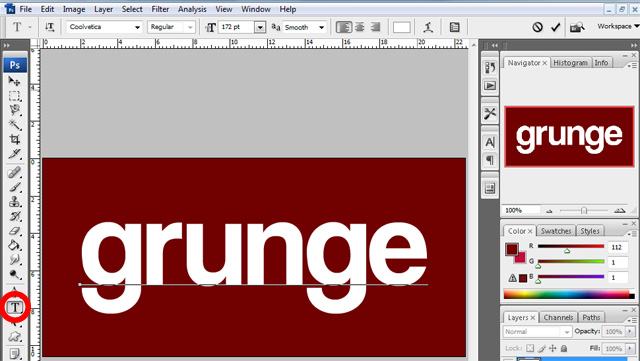Select the Horizontal Type tool
This screenshot has height=361, width=640.
tap(15, 307)
